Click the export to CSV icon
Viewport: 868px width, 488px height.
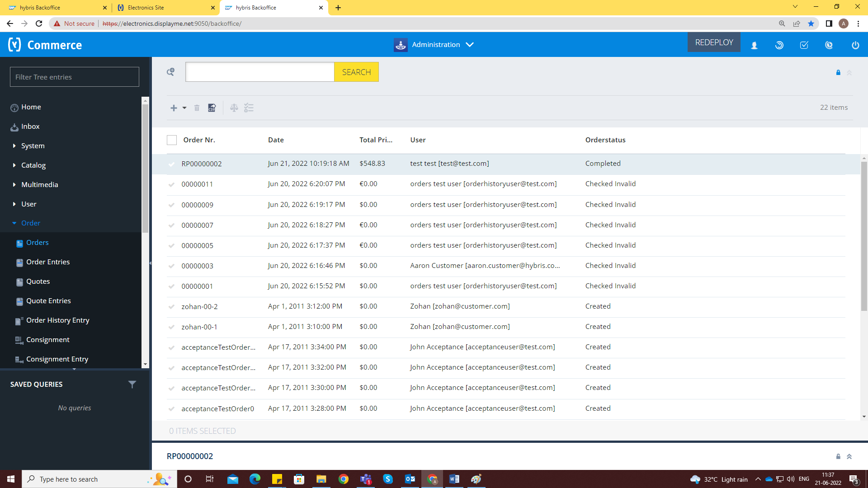click(x=212, y=108)
